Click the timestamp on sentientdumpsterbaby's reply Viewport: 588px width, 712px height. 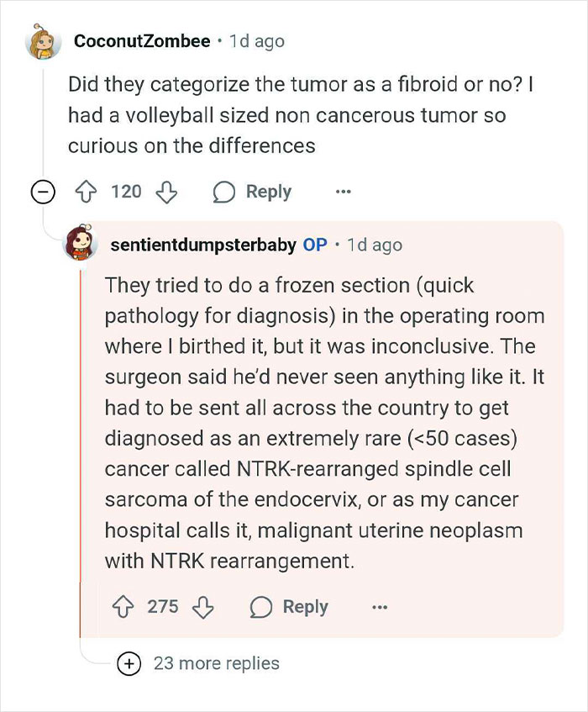click(x=375, y=245)
